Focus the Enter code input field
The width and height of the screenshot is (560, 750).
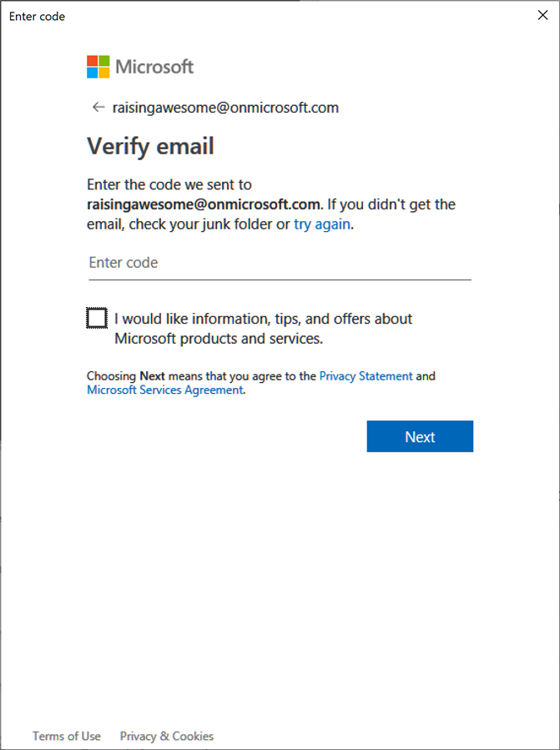pyautogui.click(x=280, y=263)
